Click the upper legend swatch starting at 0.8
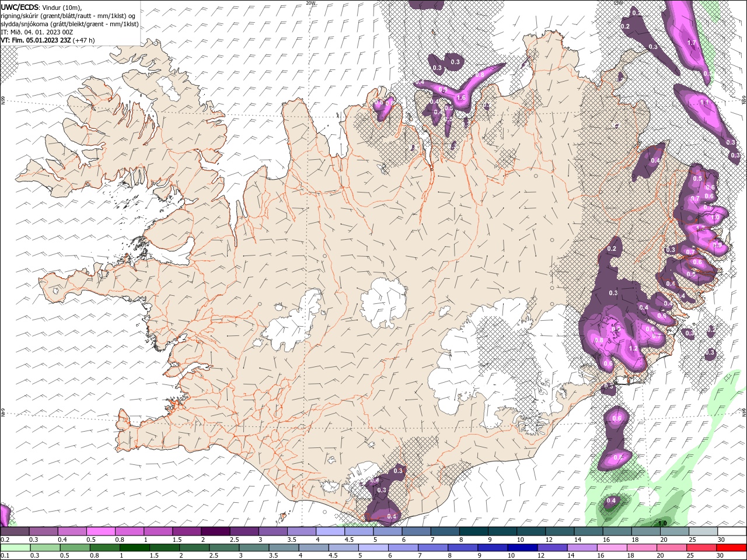 [130, 531]
